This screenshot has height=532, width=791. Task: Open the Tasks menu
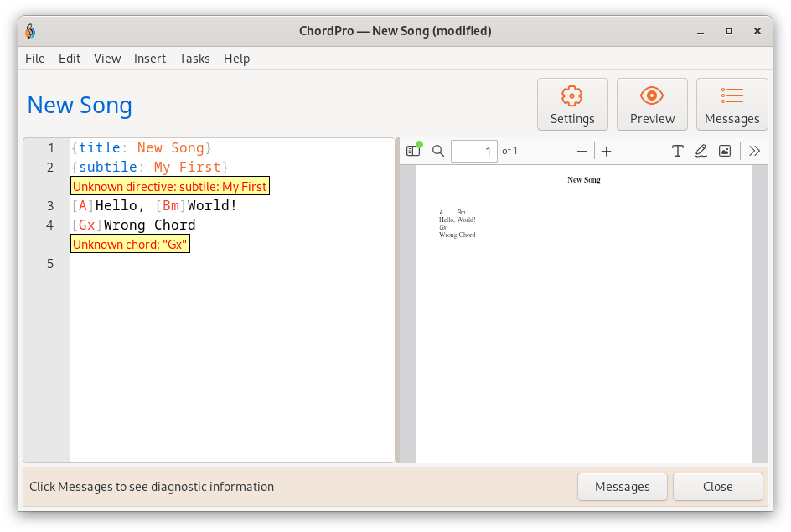(x=194, y=59)
